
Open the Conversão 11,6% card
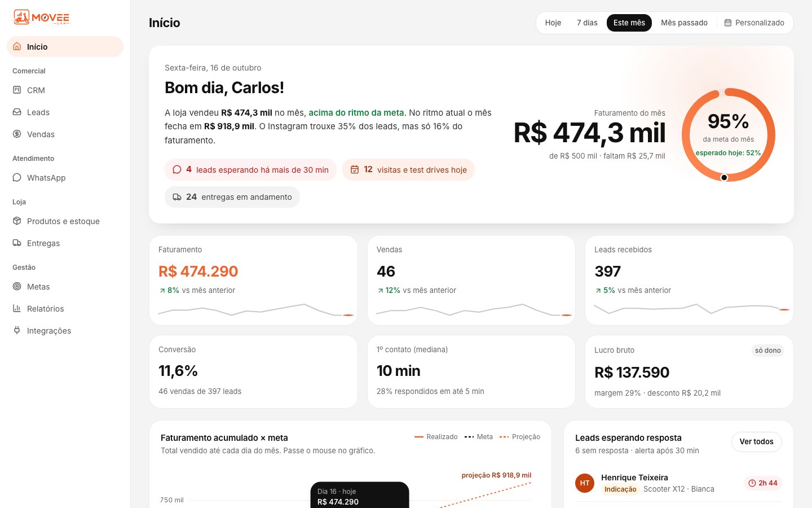(x=253, y=371)
